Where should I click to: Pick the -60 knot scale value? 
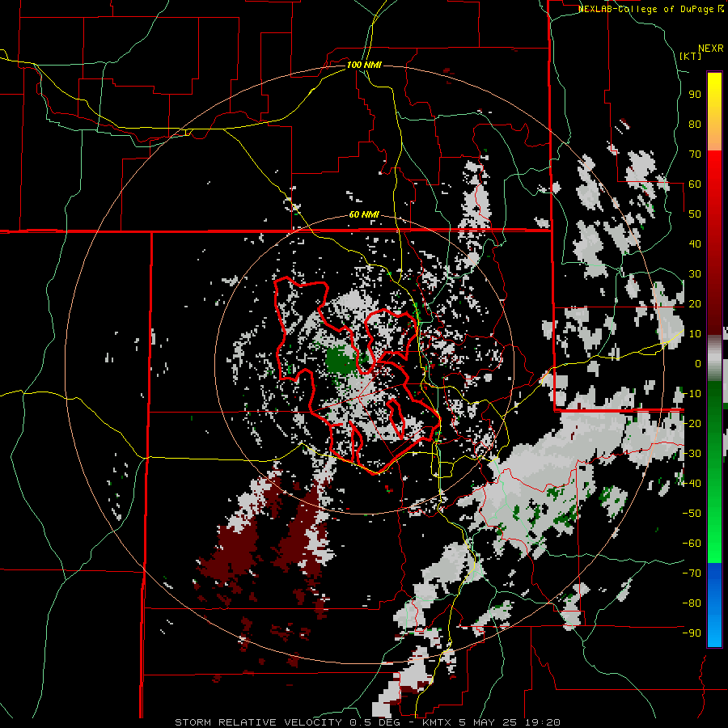point(692,544)
